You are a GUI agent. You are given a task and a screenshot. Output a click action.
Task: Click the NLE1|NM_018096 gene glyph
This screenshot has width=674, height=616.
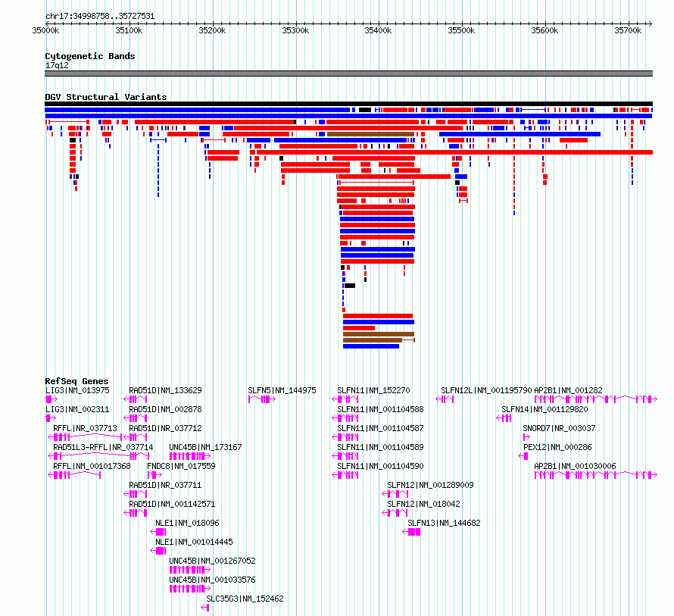[x=158, y=532]
